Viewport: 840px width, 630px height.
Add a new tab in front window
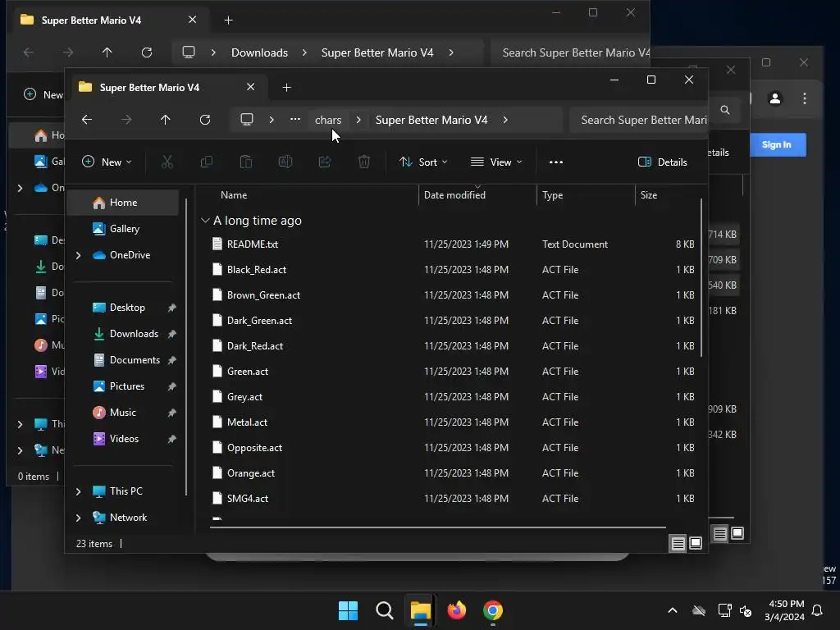click(x=286, y=87)
